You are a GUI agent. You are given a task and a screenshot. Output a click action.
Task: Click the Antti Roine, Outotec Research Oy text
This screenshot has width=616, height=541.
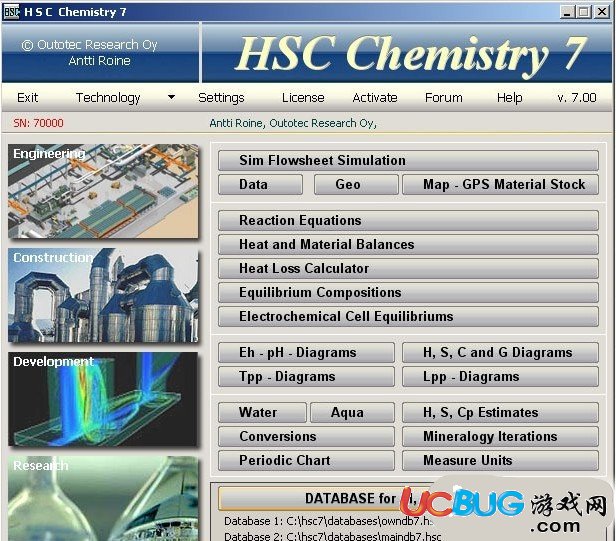coord(293,123)
